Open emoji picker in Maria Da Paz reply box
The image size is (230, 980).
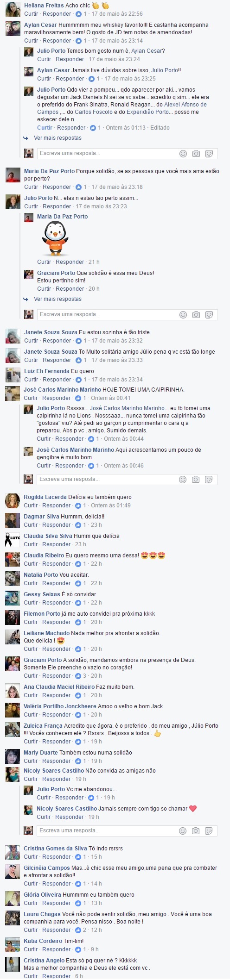pos(183,314)
